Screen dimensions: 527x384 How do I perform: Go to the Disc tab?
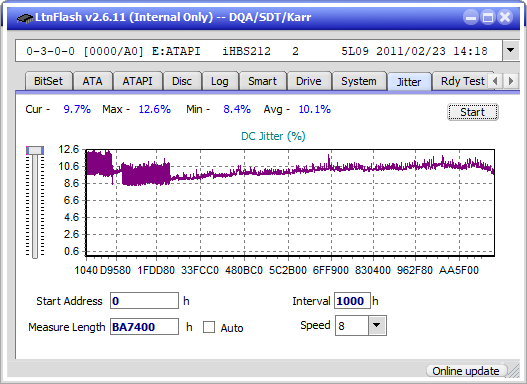(x=182, y=81)
